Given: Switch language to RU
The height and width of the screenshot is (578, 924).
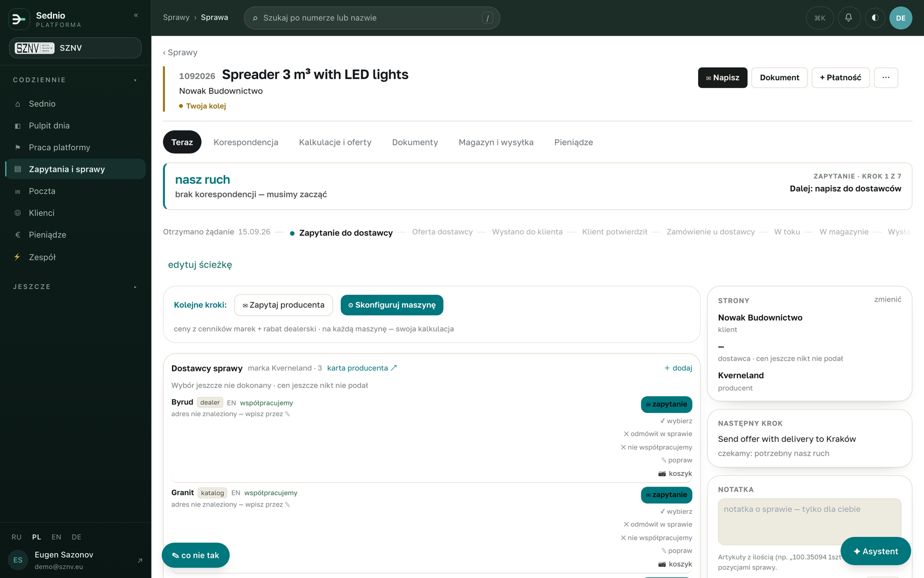Looking at the screenshot, I should point(16,537).
